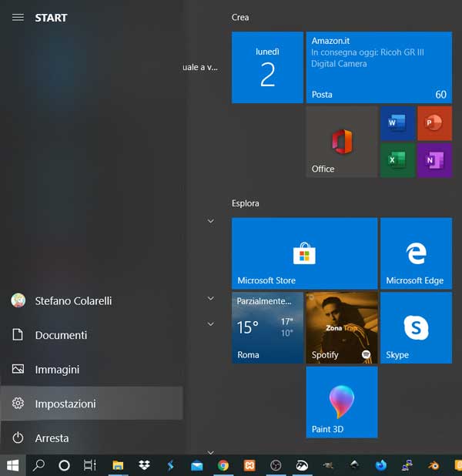
Task: Click the Esplora group header
Action: [x=246, y=203]
